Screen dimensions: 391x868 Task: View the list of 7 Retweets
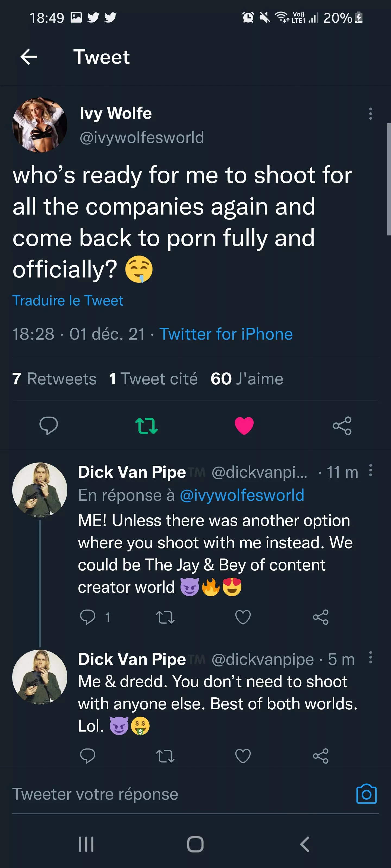tap(54, 379)
